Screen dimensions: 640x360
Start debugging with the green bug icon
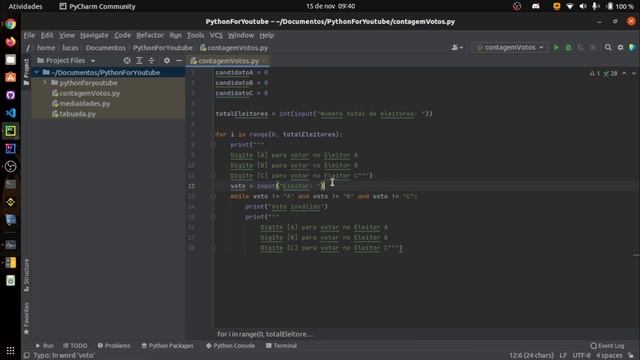click(x=568, y=48)
